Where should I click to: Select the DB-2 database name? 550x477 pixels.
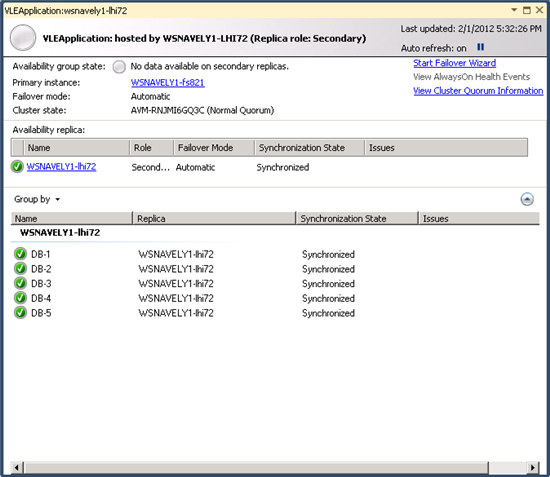click(x=41, y=269)
